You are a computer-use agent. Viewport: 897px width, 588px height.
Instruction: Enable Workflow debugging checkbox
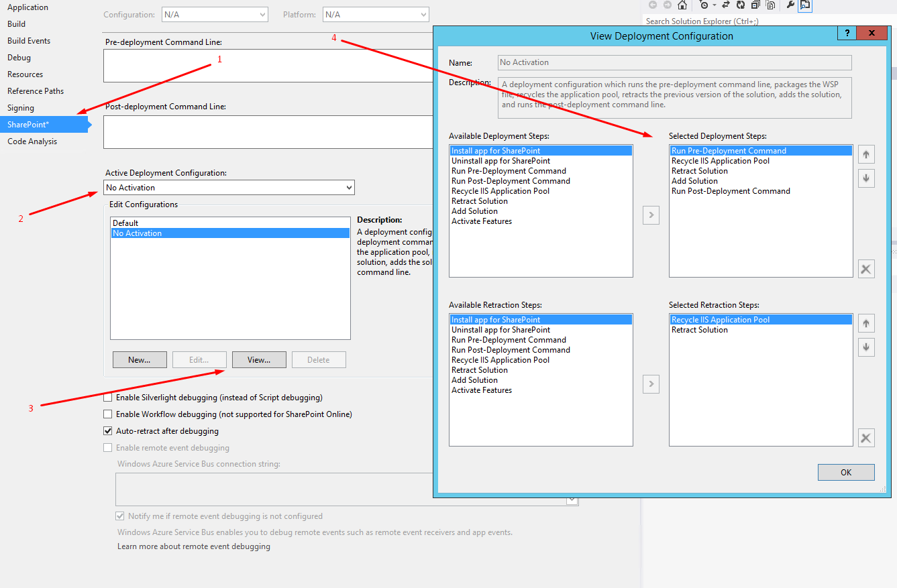point(108,414)
